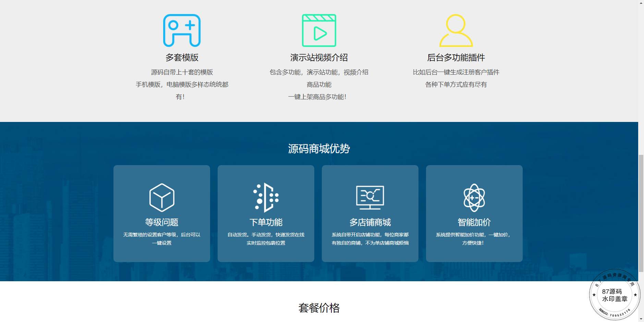Click the 源码商城优势 section heading
This screenshot has height=322, width=644.
point(319,149)
